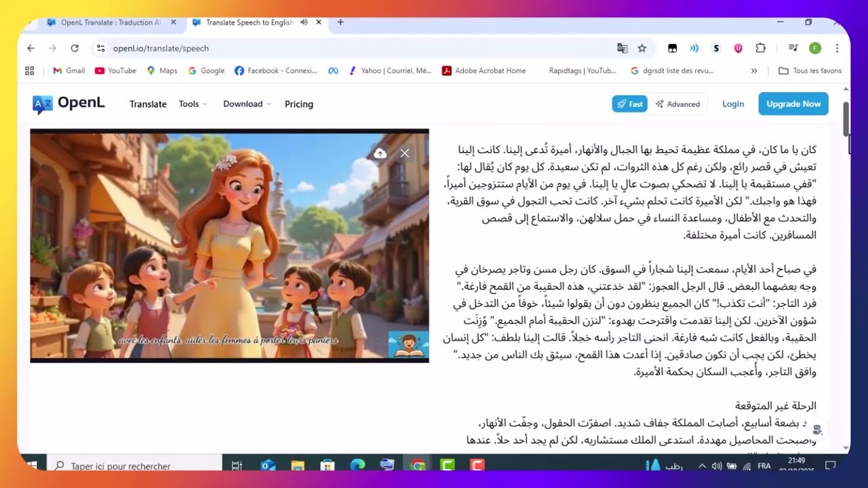Mute the Translate Speech tab audio
Image resolution: width=868 pixels, height=488 pixels.
304,22
